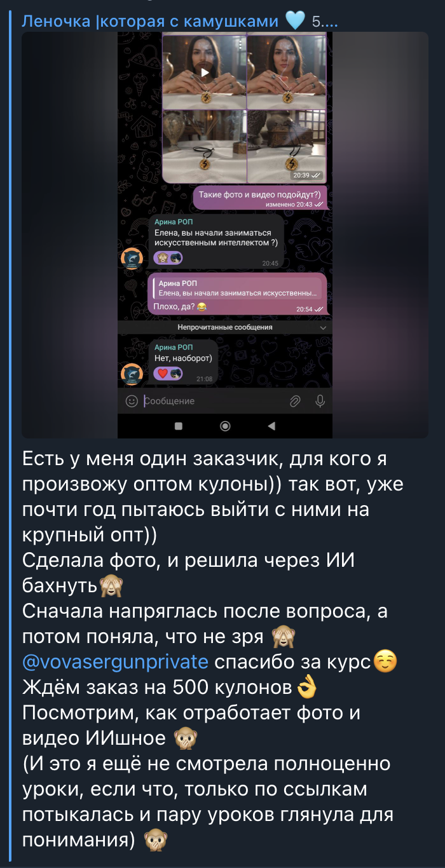The image size is (445, 868).
Task: Click the microphone voice message icon
Action: pos(320,401)
